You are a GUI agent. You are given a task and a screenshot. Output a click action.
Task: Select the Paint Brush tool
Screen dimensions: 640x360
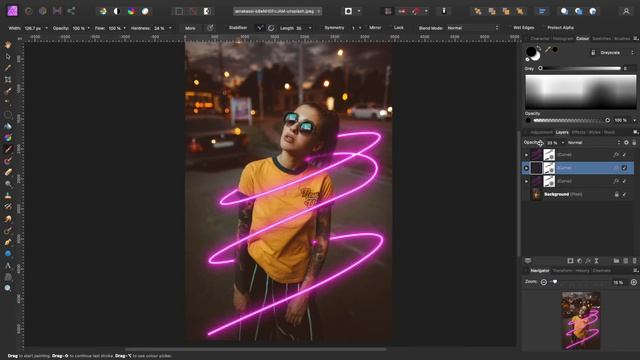(8, 149)
